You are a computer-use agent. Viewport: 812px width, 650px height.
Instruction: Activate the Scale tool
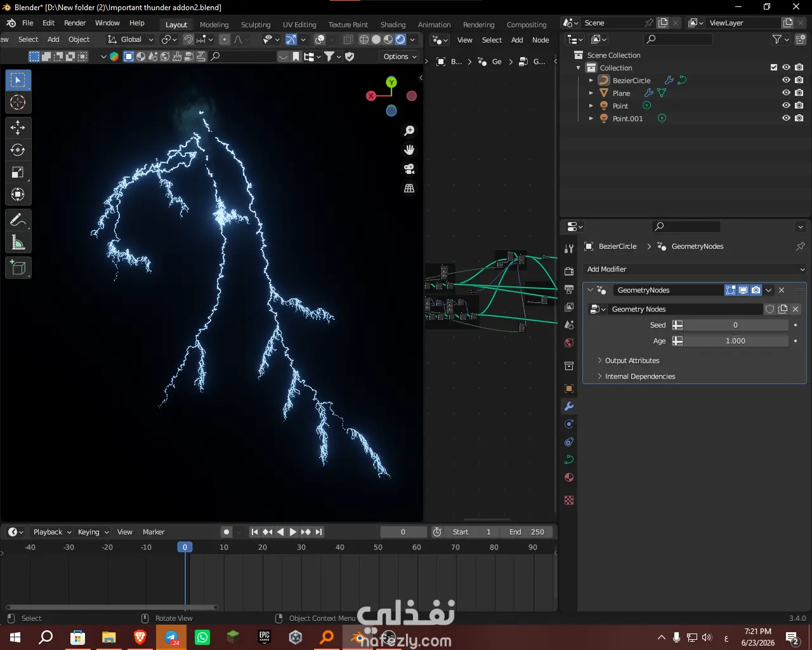18,172
